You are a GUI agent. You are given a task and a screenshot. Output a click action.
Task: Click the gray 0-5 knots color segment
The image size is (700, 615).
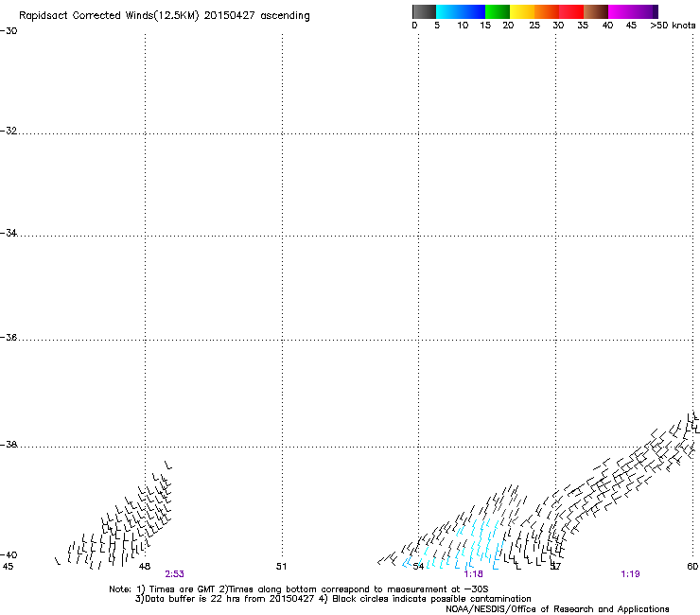pos(424,11)
